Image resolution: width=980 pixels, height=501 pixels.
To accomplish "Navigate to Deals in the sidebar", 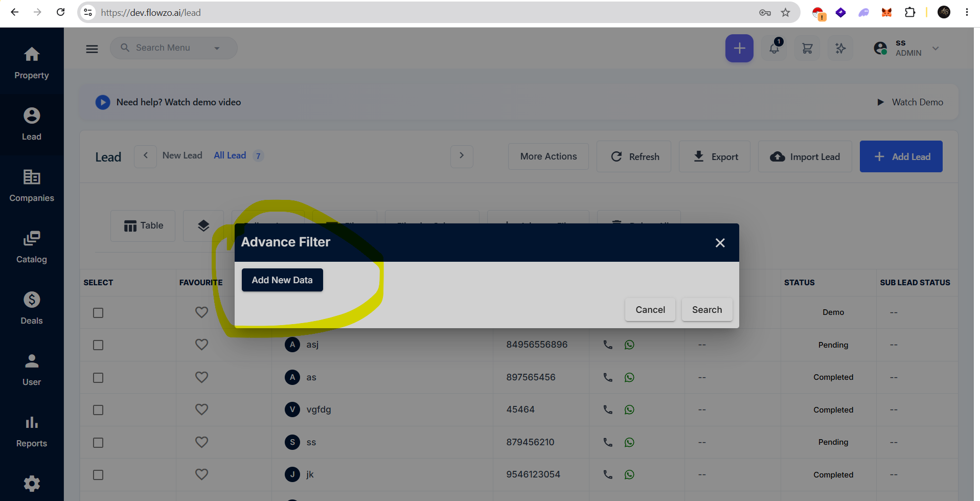I will coord(32,308).
